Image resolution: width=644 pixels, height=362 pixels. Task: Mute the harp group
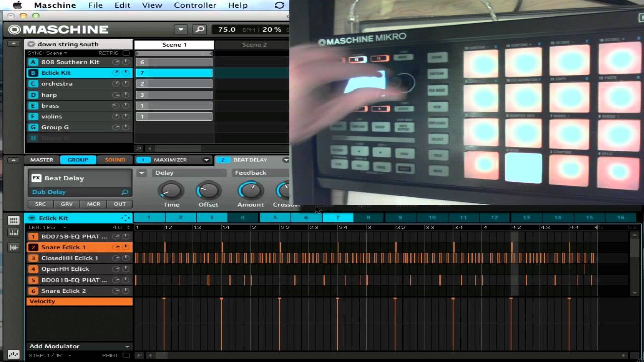(x=126, y=95)
